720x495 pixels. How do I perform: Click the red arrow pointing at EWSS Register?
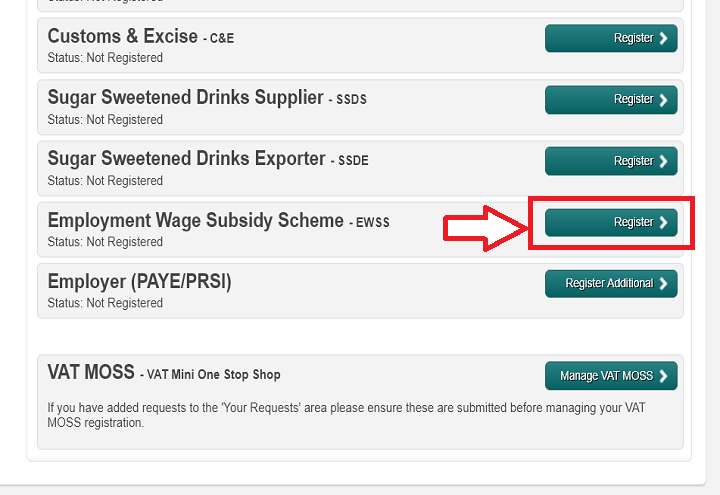click(x=485, y=229)
